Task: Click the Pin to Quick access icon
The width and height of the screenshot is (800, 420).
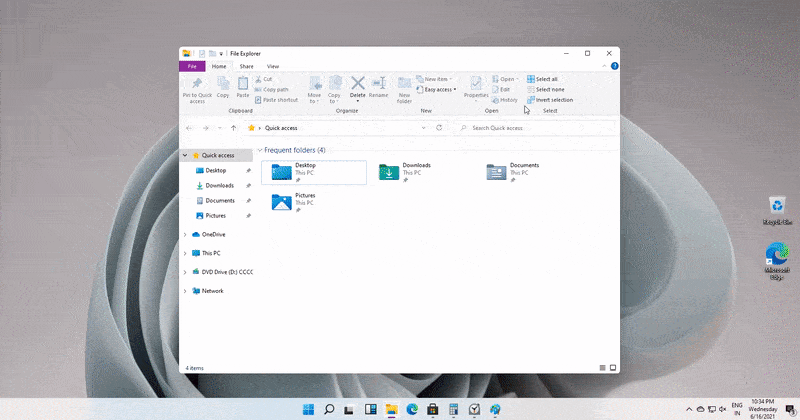Action: tap(197, 85)
